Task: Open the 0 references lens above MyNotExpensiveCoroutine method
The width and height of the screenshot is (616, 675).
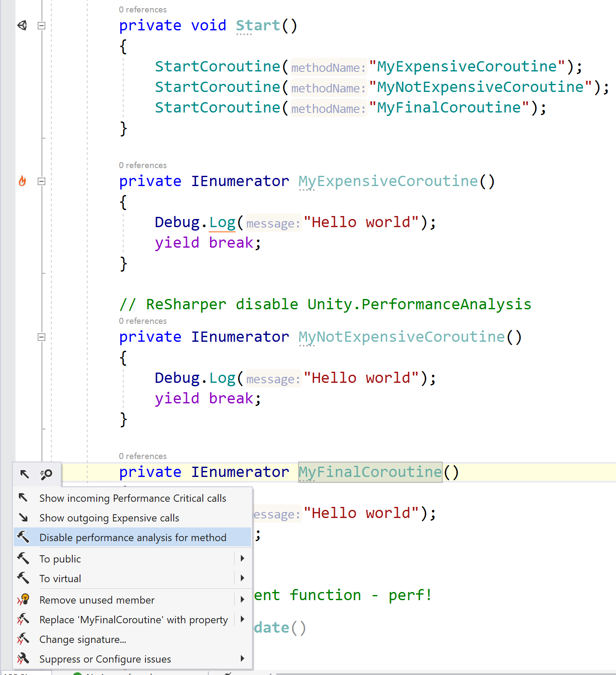Action: click(x=143, y=321)
